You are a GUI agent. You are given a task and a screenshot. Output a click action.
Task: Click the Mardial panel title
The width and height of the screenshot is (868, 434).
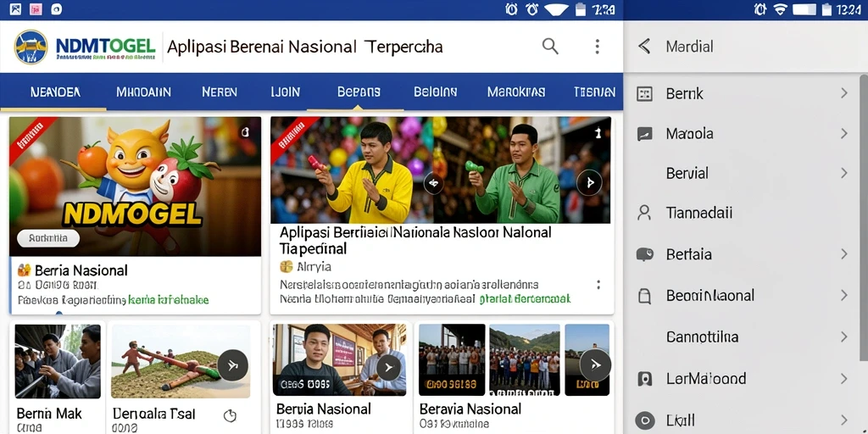click(689, 47)
